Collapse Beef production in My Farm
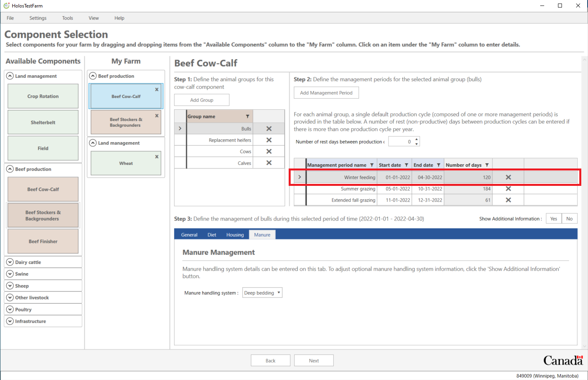 click(x=93, y=76)
